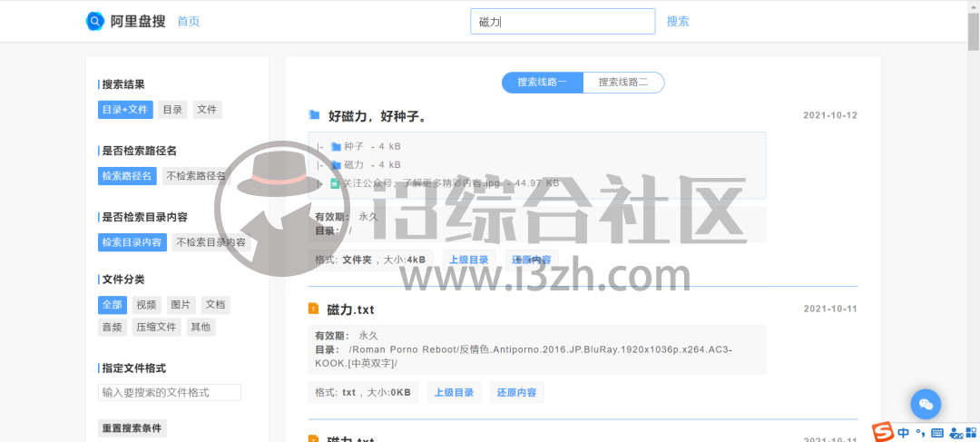
Task: Toggle the 中 Chinese input mode indicator
Action: (904, 433)
